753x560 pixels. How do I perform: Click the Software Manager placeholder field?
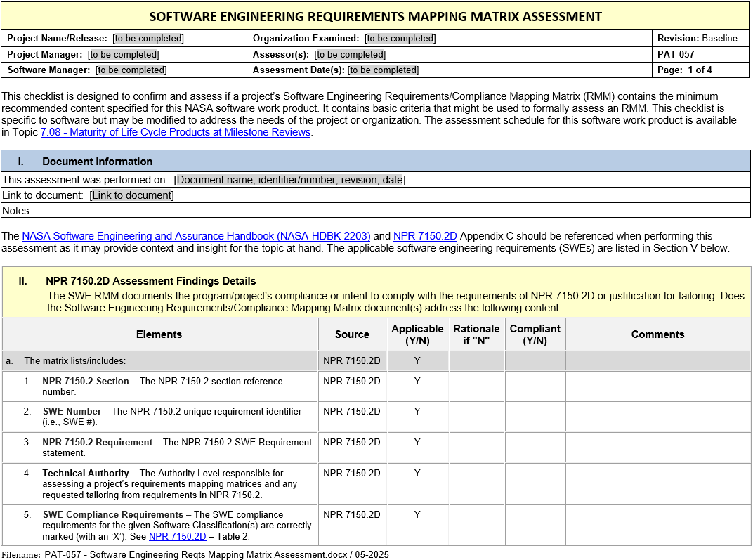[x=131, y=70]
